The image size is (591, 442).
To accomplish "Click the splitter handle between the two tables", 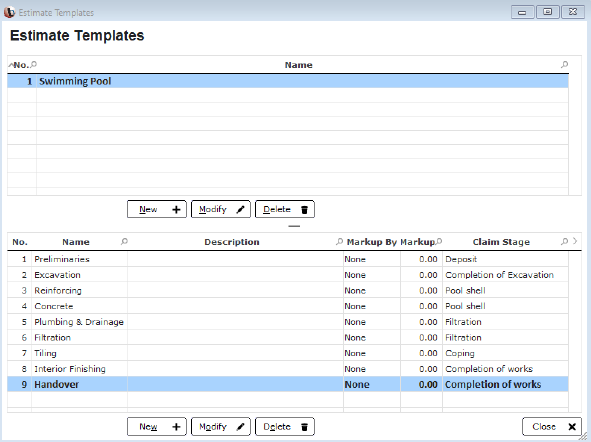I will coord(294,226).
